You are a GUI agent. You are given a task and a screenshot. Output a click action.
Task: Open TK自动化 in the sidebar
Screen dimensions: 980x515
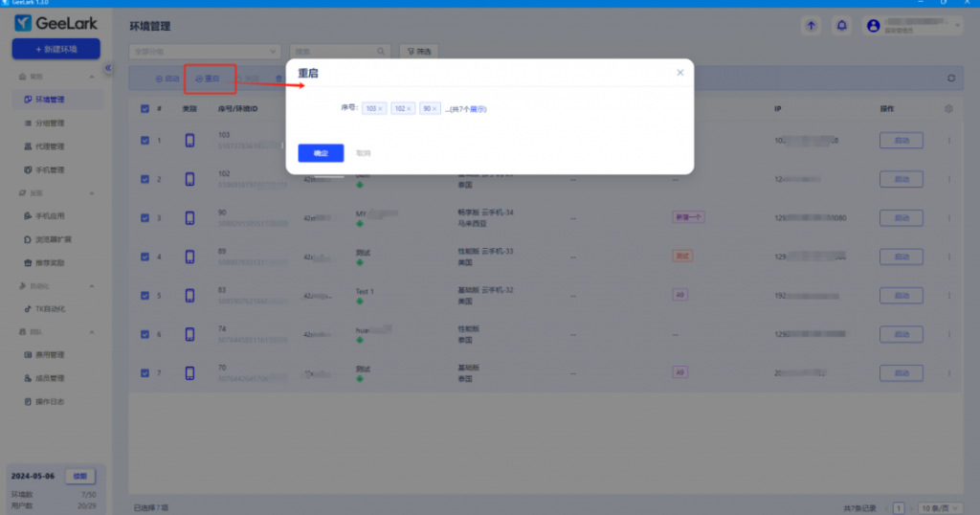50,309
